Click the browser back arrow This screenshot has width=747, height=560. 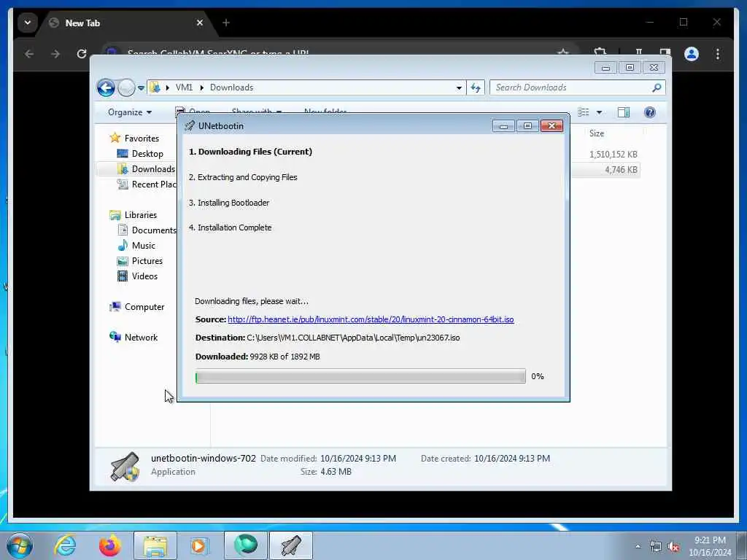(29, 54)
